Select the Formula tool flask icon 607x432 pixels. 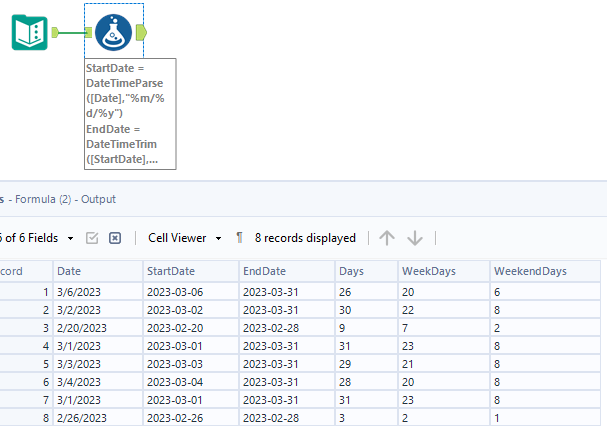pyautogui.click(x=113, y=33)
